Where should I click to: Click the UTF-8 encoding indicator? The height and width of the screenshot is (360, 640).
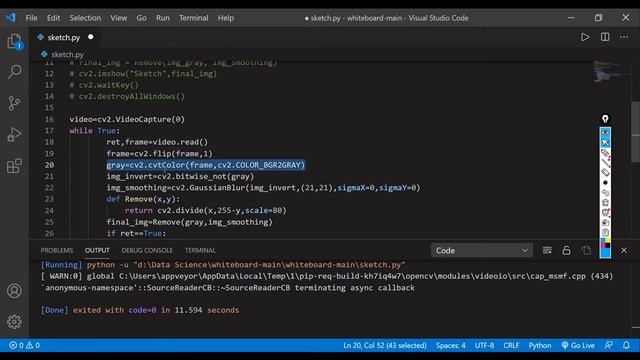(x=484, y=345)
